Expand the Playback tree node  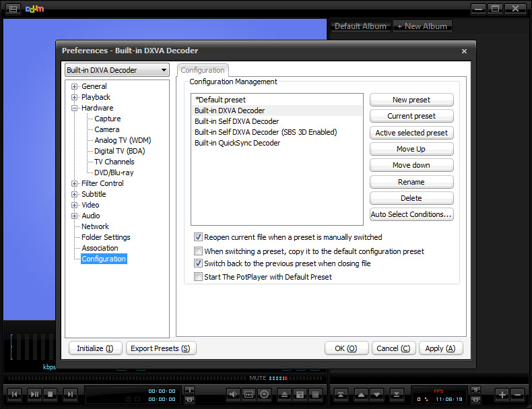[74, 98]
